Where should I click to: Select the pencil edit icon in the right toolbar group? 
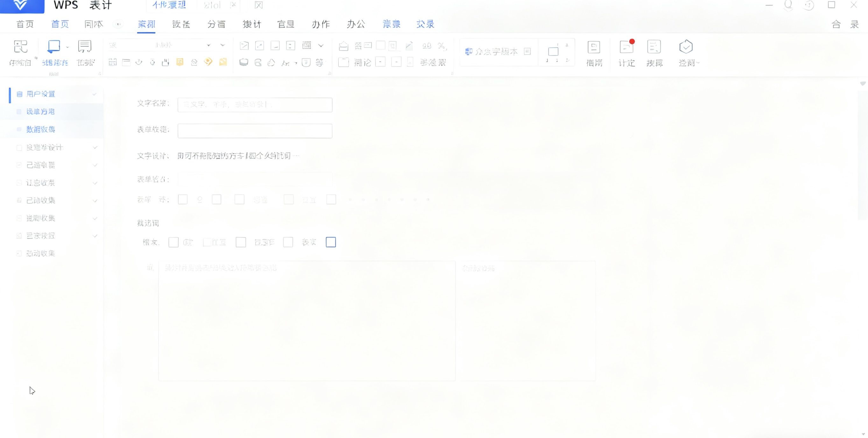coord(409,46)
